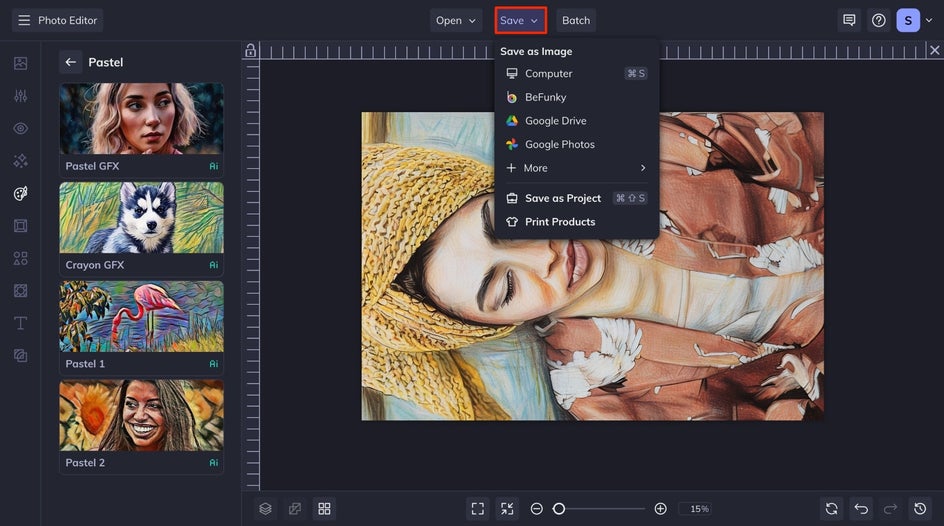This screenshot has width=944, height=526.
Task: Click the zoom slider handle
Action: pos(559,509)
